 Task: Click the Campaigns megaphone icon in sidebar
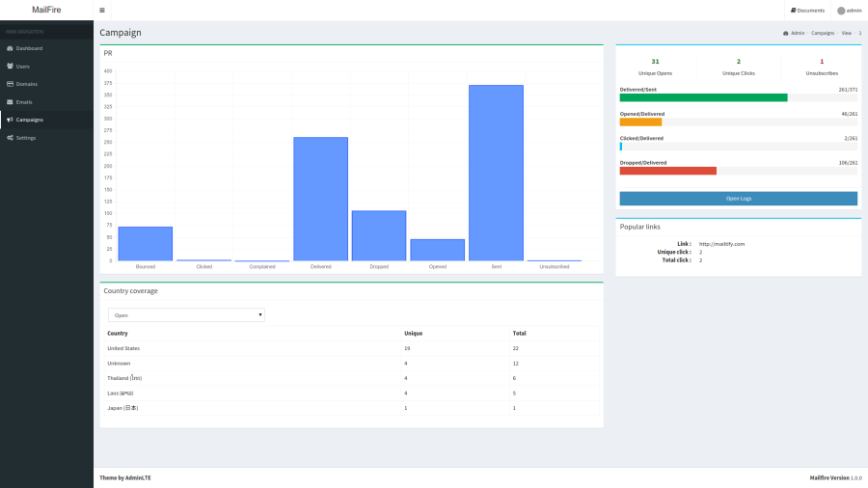coord(10,120)
